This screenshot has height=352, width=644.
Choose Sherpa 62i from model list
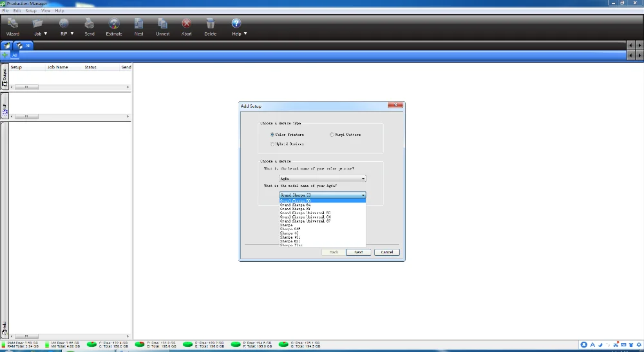(x=323, y=241)
